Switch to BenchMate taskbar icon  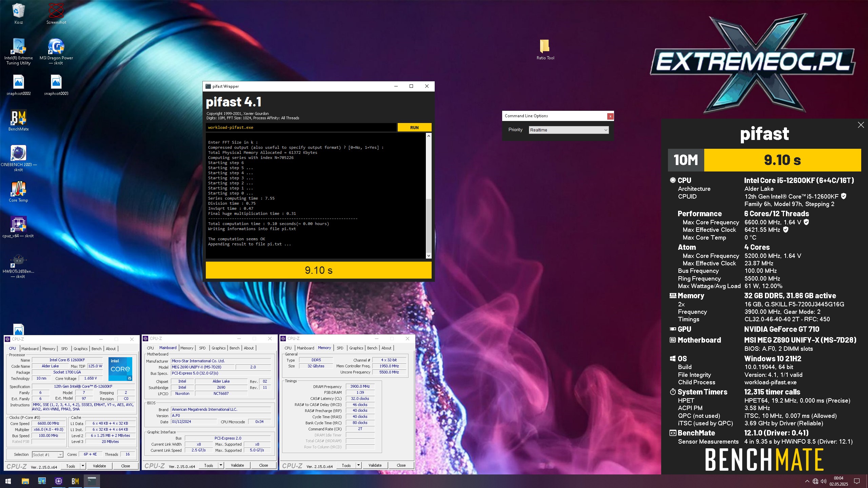[x=75, y=481]
